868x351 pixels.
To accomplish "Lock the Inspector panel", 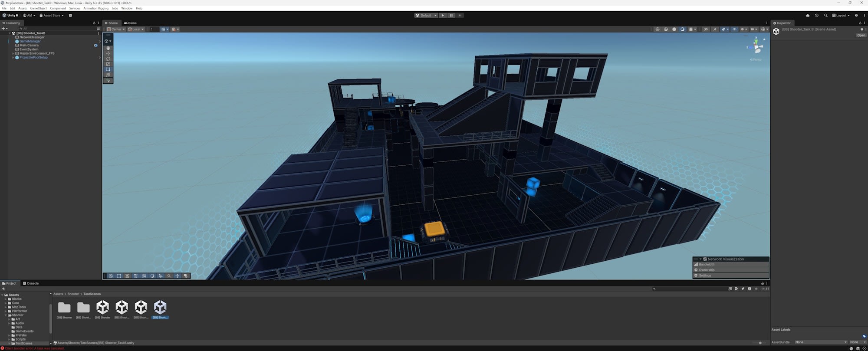I will click(x=860, y=23).
